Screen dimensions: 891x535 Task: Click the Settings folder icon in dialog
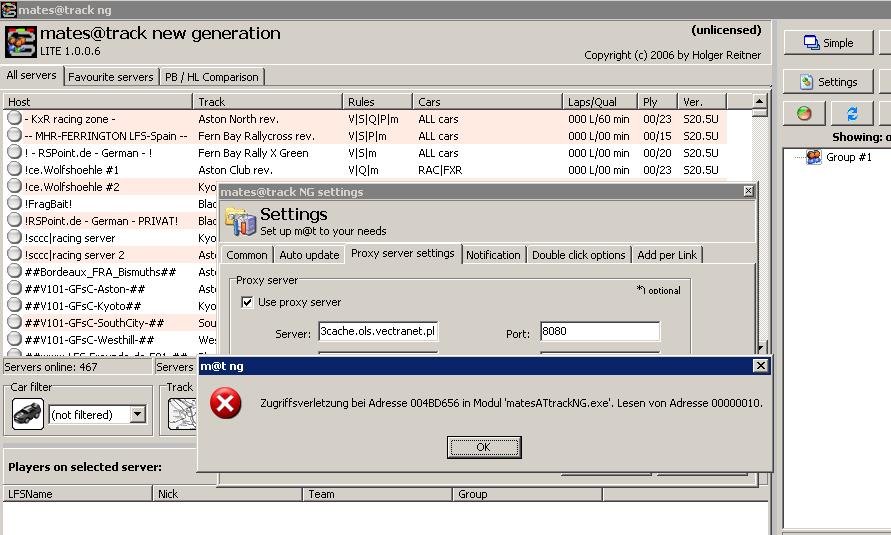click(240, 221)
